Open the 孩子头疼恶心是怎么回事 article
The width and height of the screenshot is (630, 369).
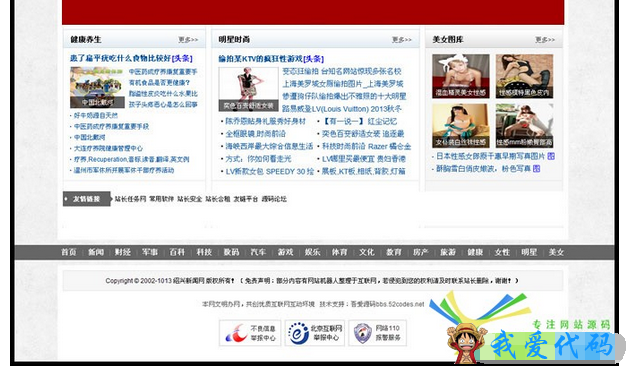coord(163,105)
